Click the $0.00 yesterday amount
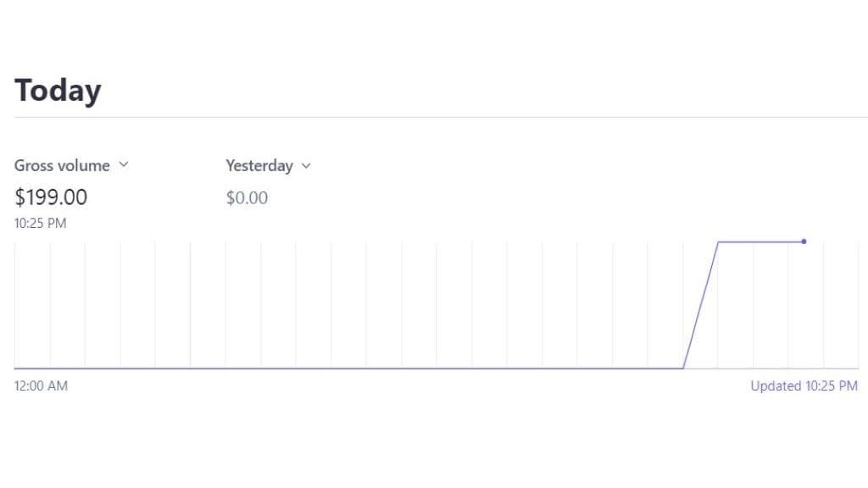The image size is (868, 488). (247, 198)
